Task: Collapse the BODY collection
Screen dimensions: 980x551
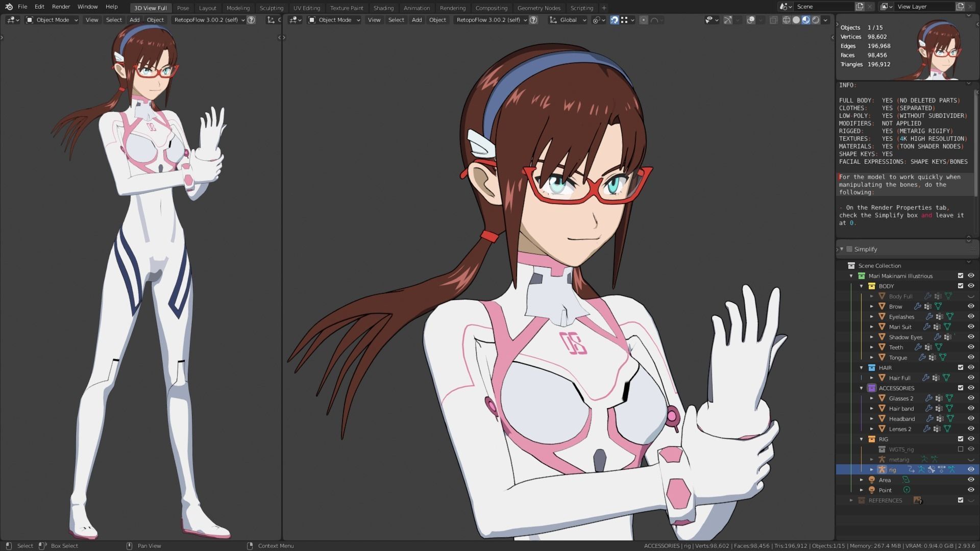Action: (862, 286)
